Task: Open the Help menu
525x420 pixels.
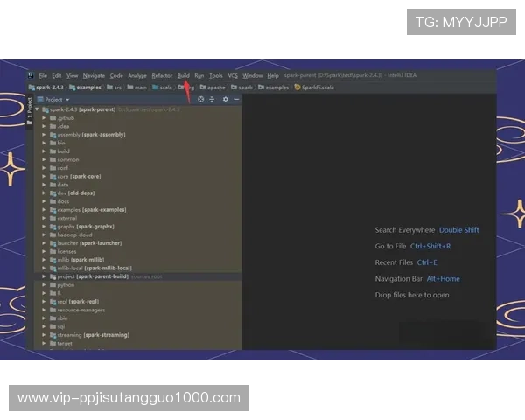Action: point(273,76)
